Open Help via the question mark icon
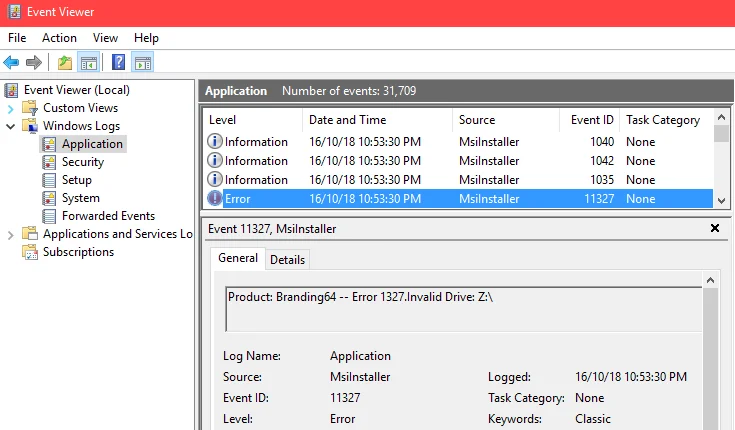 pyautogui.click(x=119, y=62)
